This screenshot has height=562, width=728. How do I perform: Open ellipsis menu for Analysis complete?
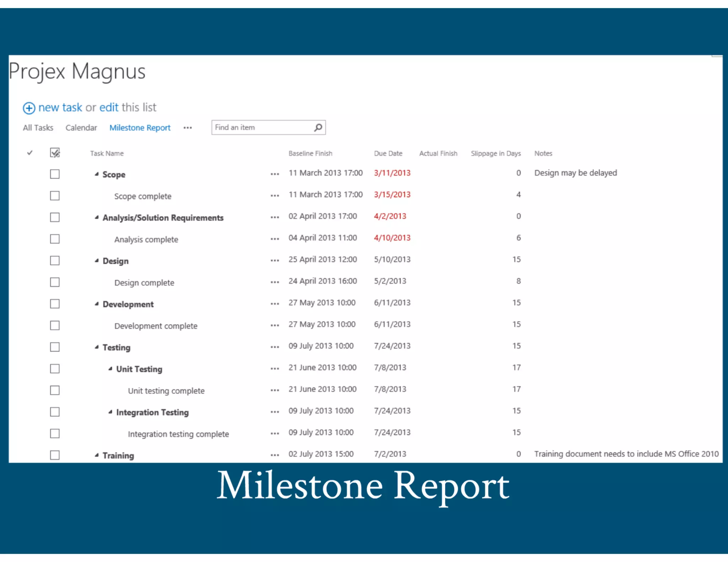click(275, 239)
